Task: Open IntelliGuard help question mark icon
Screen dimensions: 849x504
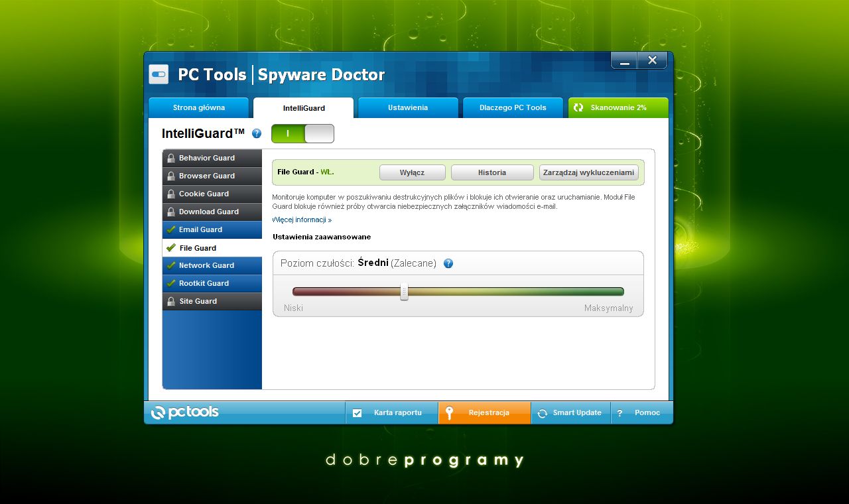Action: click(x=257, y=134)
